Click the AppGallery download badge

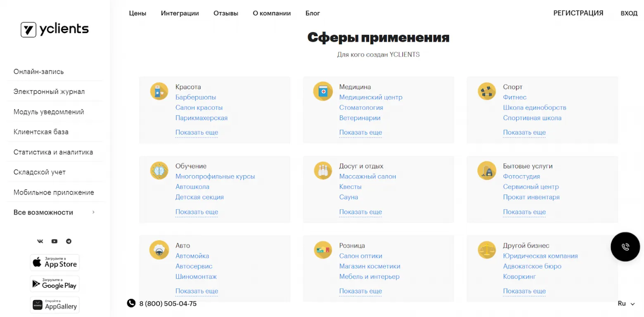click(x=54, y=305)
